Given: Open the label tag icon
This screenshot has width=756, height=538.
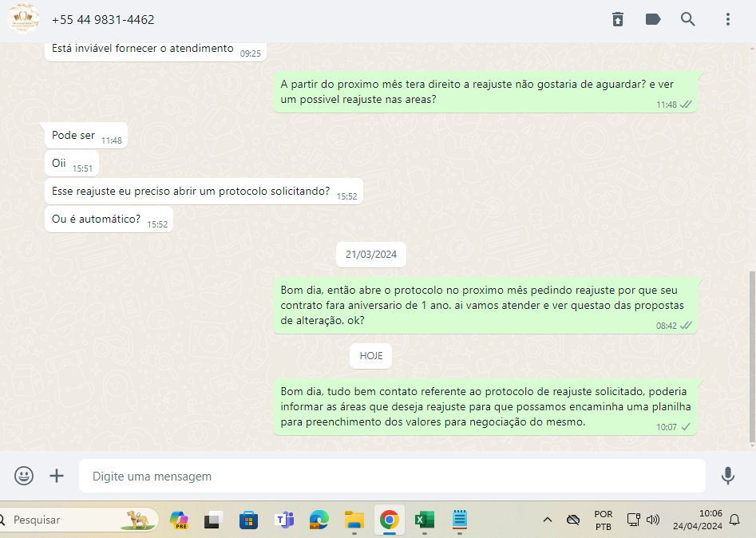Looking at the screenshot, I should pos(653,19).
